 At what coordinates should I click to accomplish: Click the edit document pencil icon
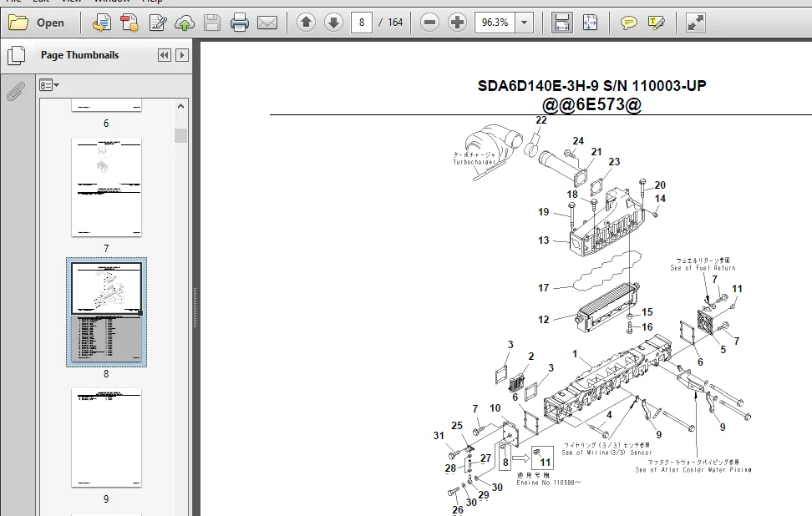tap(157, 23)
